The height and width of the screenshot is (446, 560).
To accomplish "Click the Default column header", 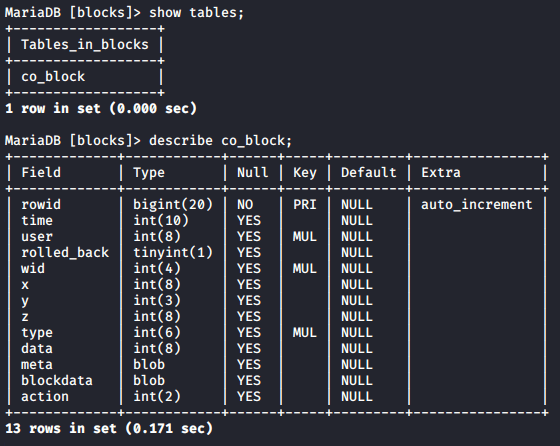I will (x=369, y=172).
